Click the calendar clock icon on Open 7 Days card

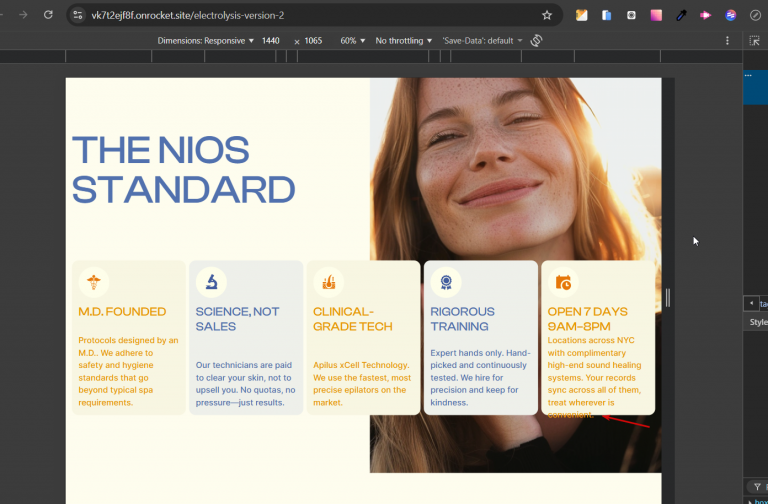click(x=563, y=282)
